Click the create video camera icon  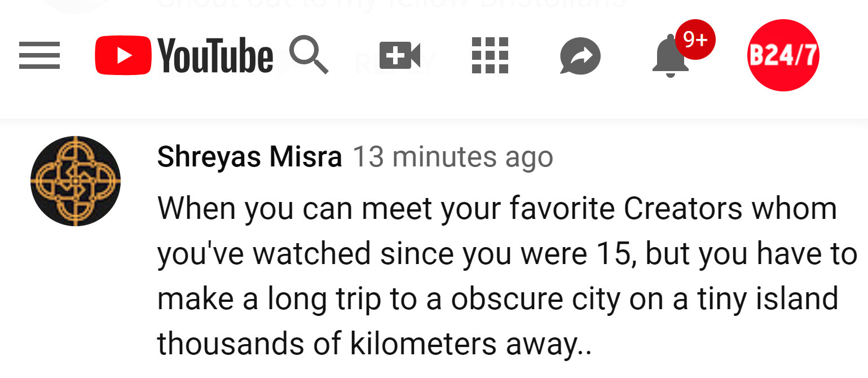[400, 55]
